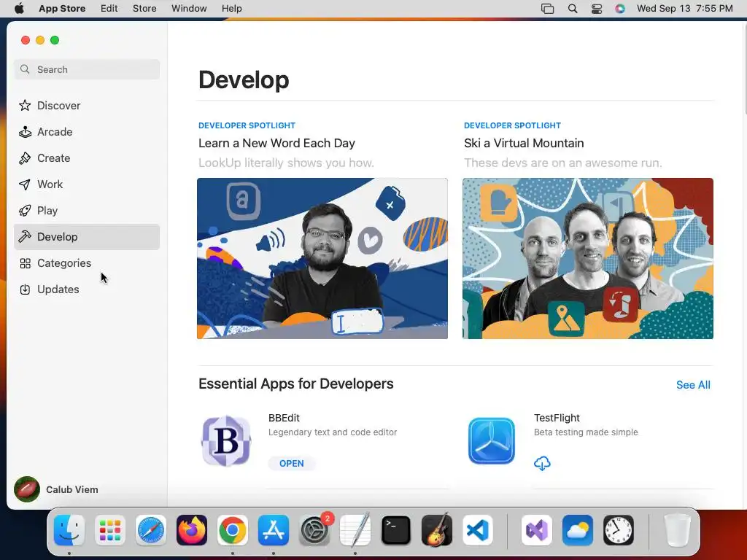Click 'Legendary text and code editor' subtitle
This screenshot has height=560, width=747.
333,432
